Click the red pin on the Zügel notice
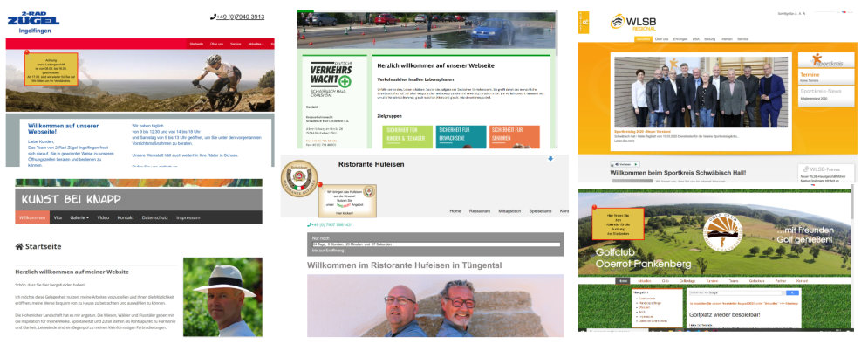 tap(26, 53)
